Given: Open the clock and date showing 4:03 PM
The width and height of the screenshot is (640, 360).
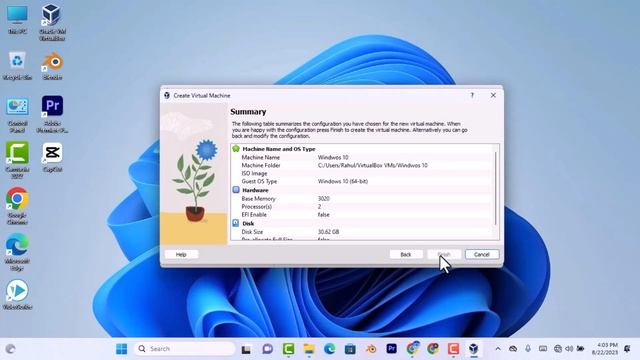Looking at the screenshot, I should pyautogui.click(x=605, y=349).
